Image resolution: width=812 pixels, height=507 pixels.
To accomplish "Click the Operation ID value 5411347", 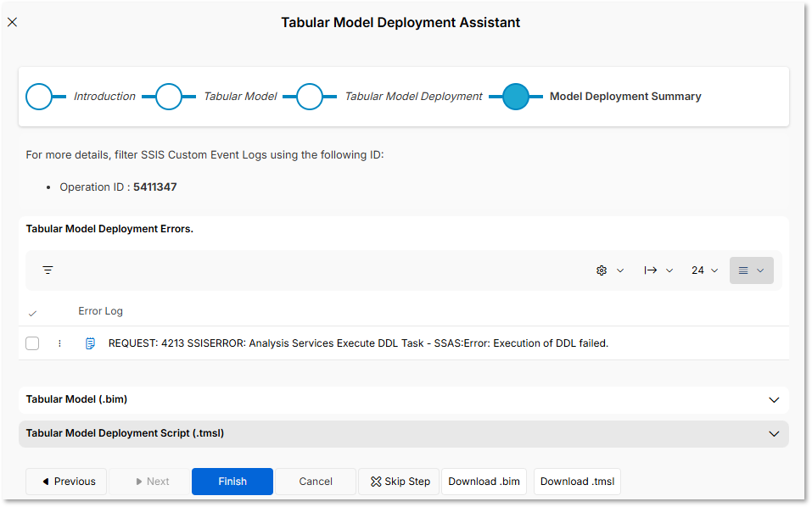I will 154,187.
